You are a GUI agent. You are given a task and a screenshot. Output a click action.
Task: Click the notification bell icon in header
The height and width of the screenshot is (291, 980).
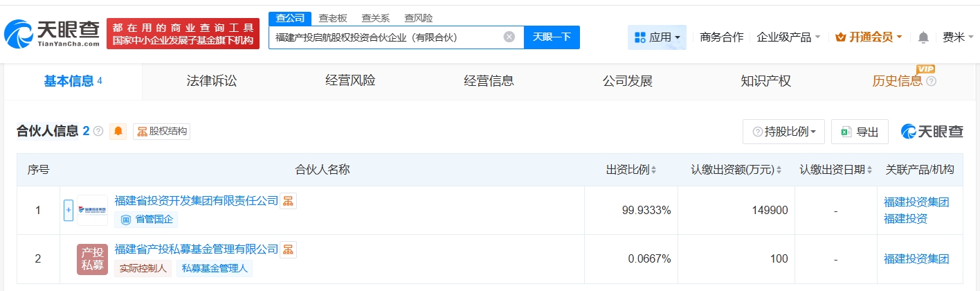click(923, 37)
